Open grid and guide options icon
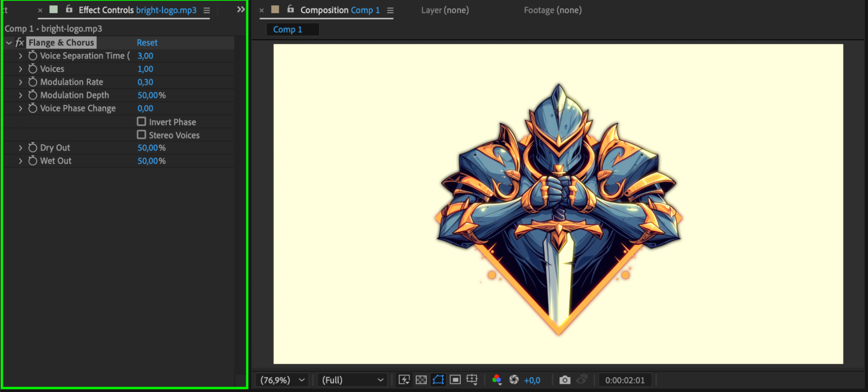The image size is (868, 392). pos(472,380)
